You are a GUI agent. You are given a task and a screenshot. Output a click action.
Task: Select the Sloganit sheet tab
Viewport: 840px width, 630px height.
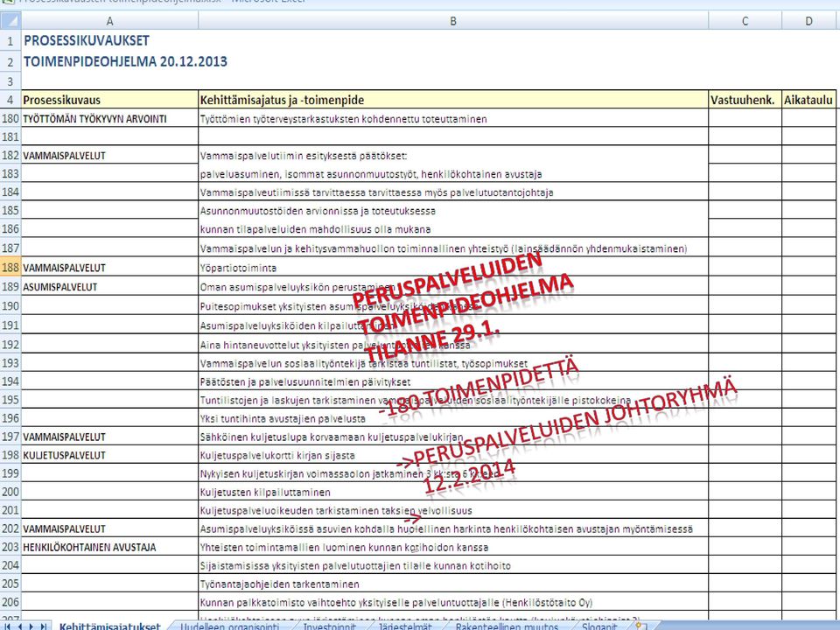coord(599,626)
